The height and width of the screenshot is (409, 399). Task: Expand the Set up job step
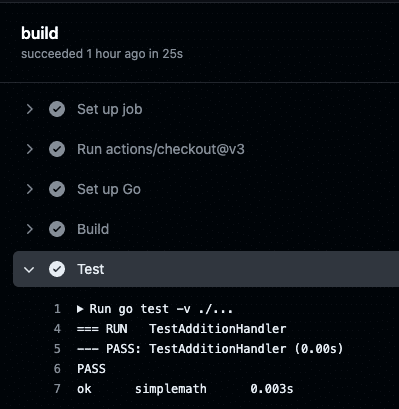(30, 109)
